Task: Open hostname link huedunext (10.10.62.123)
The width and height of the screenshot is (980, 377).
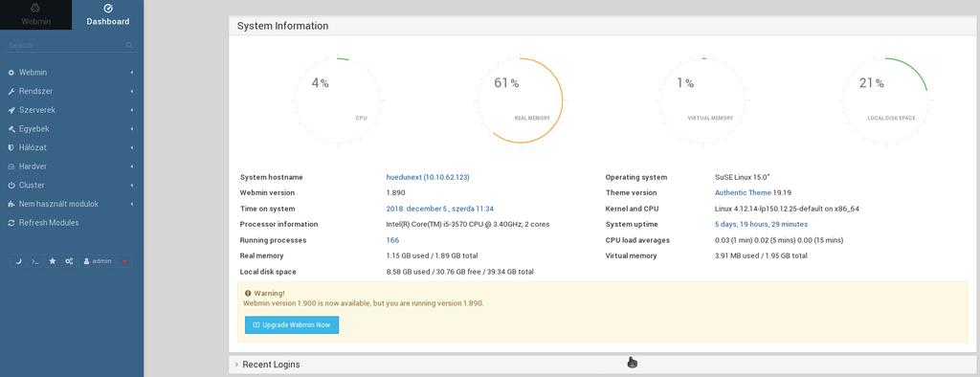Action: pos(428,178)
